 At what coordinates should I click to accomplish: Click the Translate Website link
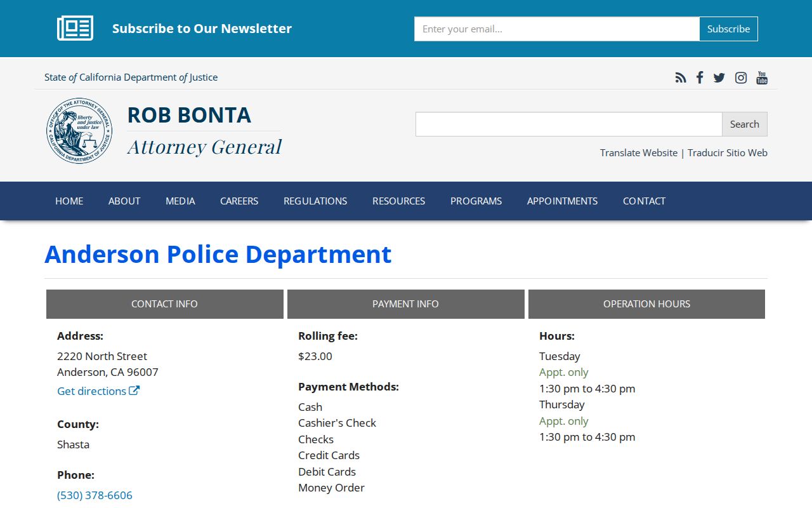tap(639, 152)
